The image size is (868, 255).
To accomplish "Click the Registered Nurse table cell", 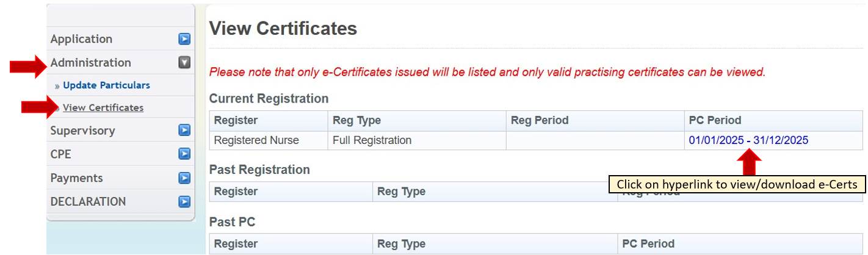I will click(256, 140).
